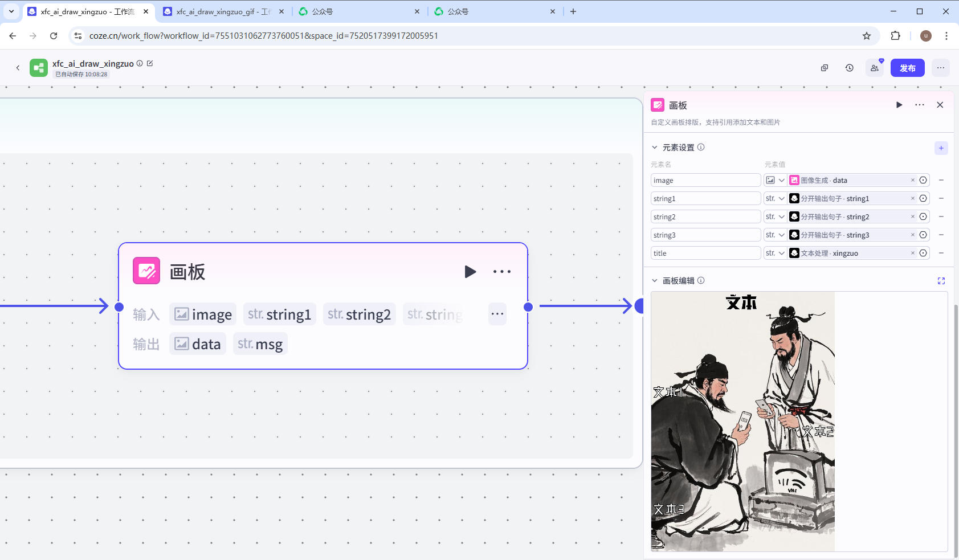This screenshot has height=560, width=959.
Task: Click the msg output tag on 画板 node
Action: click(x=260, y=344)
